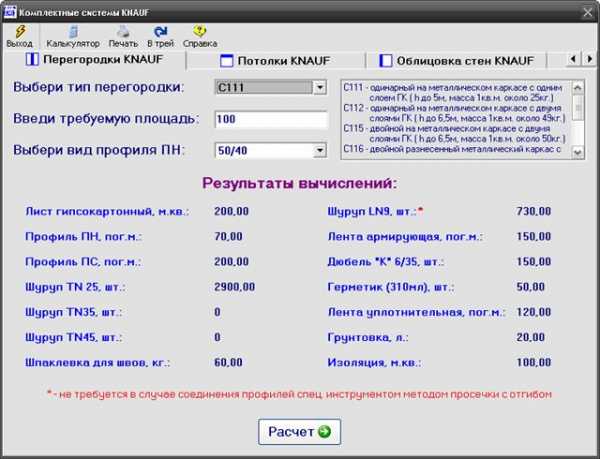Image resolution: width=600 pixels, height=459 pixels.
Task: Click the red footnote about просечки с отгибом
Action: (299, 394)
